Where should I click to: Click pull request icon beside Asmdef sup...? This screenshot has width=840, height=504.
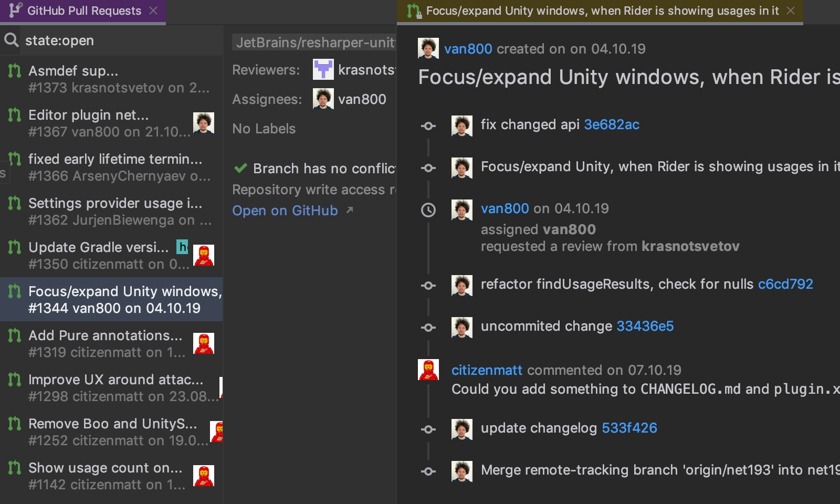click(15, 70)
